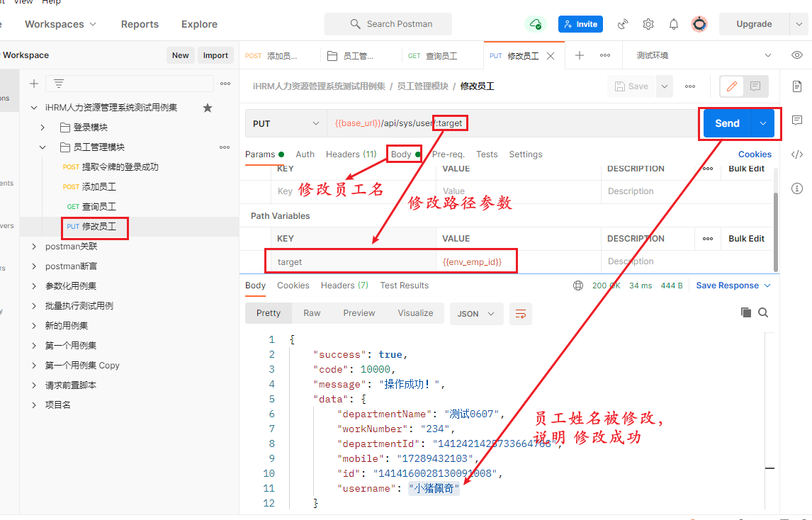Expand the postman关联 collection
812x520 pixels.
point(34,247)
